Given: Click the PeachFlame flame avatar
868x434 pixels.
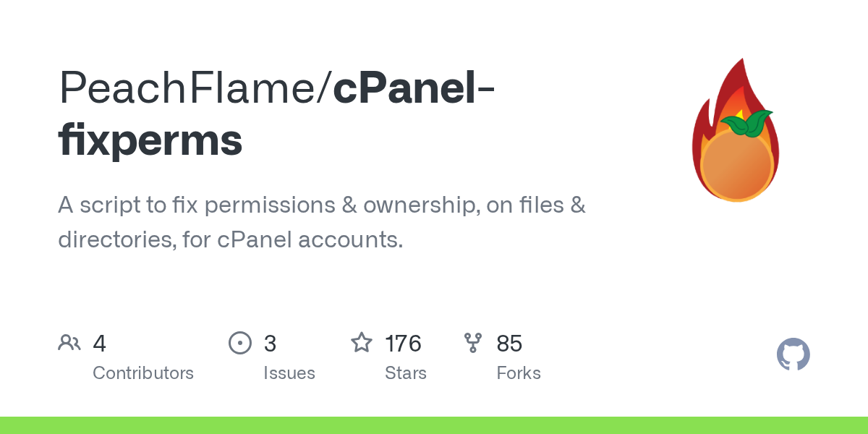Looking at the screenshot, I should (736, 130).
